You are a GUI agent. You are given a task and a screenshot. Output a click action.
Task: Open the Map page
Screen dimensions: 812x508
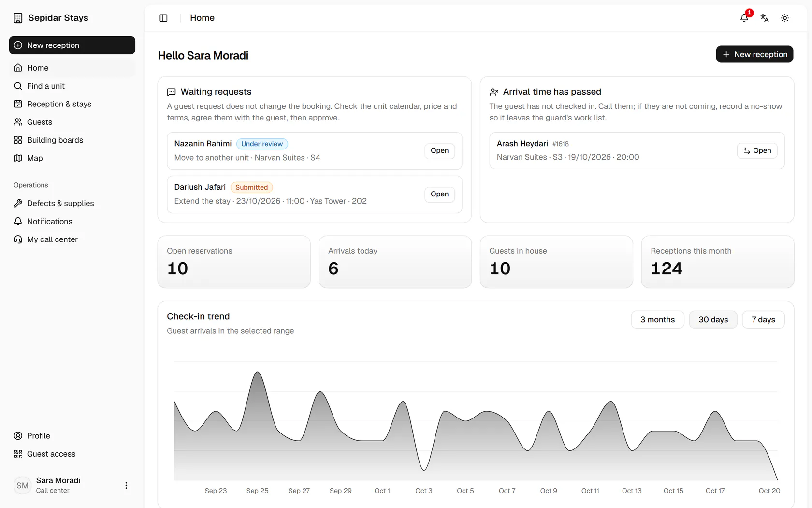click(x=72, y=158)
